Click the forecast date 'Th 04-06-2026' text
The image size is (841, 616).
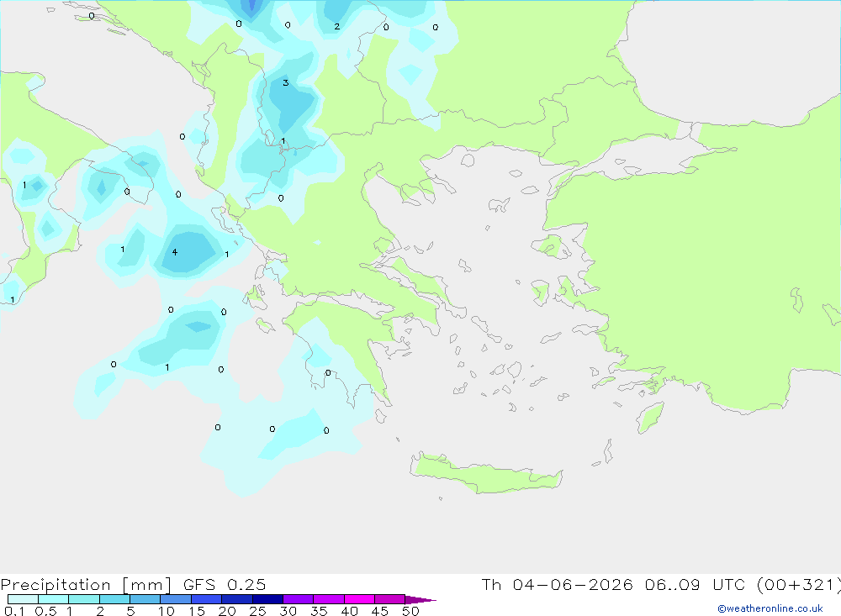(557, 585)
